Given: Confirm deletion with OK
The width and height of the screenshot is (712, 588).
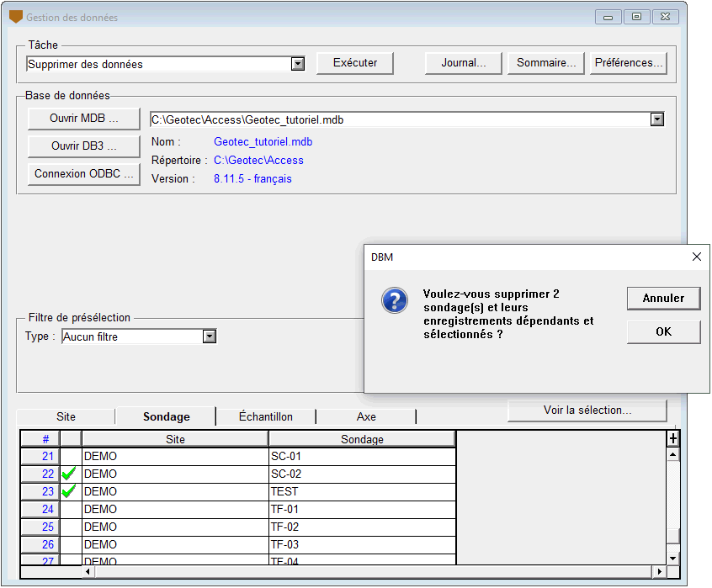Looking at the screenshot, I should click(663, 332).
